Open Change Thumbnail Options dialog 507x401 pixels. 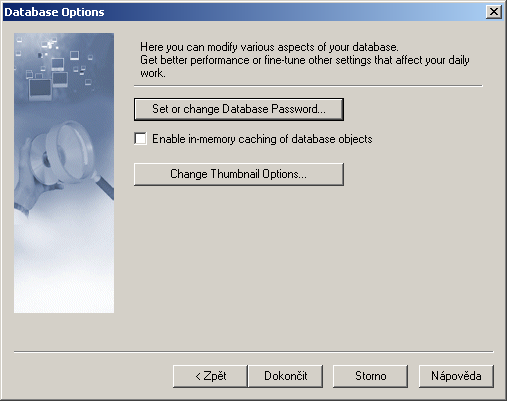point(239,174)
